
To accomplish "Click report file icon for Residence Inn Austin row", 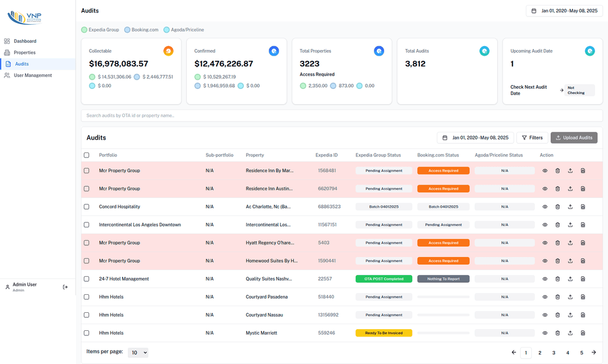I will [x=583, y=189].
